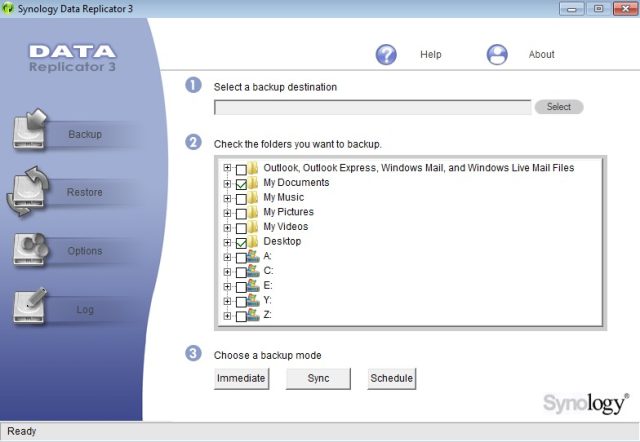Click the Desktop folder icon
The image size is (640, 442).
(253, 241)
